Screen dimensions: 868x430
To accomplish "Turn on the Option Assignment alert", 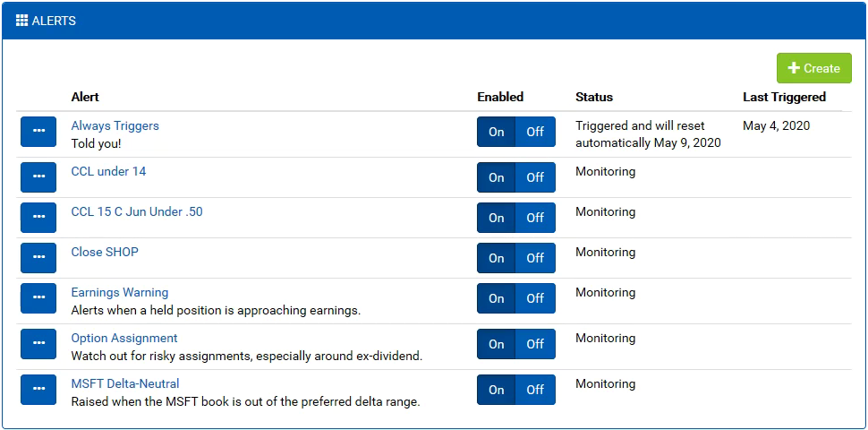I will [x=497, y=344].
